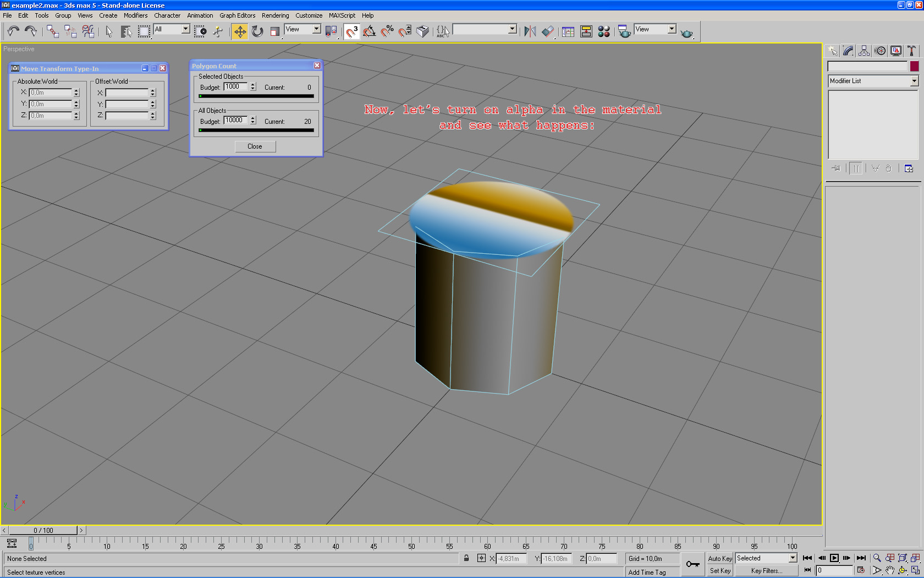924x578 pixels.
Task: Click the Key Filters button
Action: tap(766, 571)
